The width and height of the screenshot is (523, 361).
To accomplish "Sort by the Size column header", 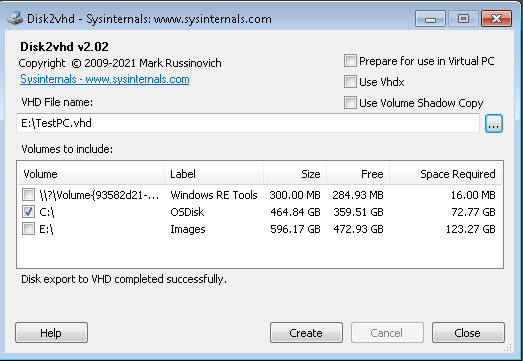I will coord(295,174).
